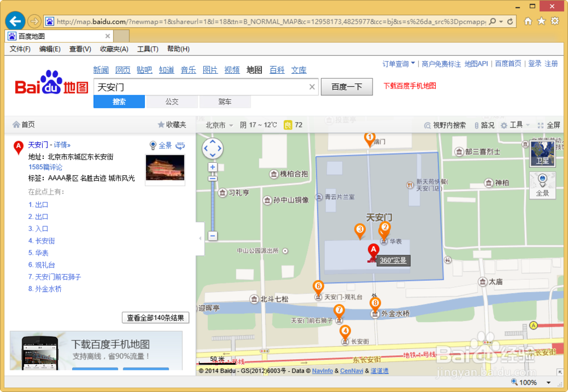Image resolution: width=568 pixels, height=392 pixels.
Task: Click orange map marker 8 at 外金水桥
Action: [375, 305]
